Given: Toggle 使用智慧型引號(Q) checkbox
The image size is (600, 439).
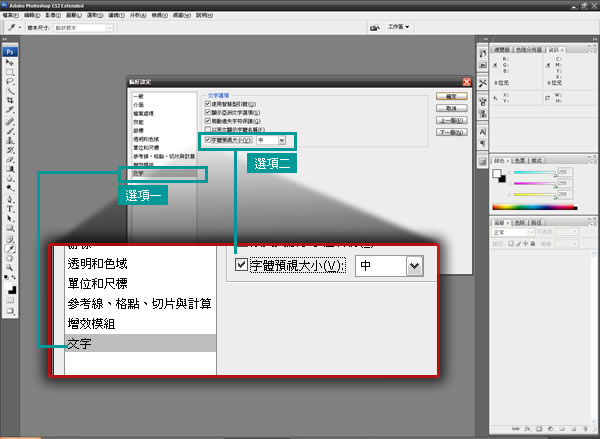Looking at the screenshot, I should pyautogui.click(x=208, y=104).
